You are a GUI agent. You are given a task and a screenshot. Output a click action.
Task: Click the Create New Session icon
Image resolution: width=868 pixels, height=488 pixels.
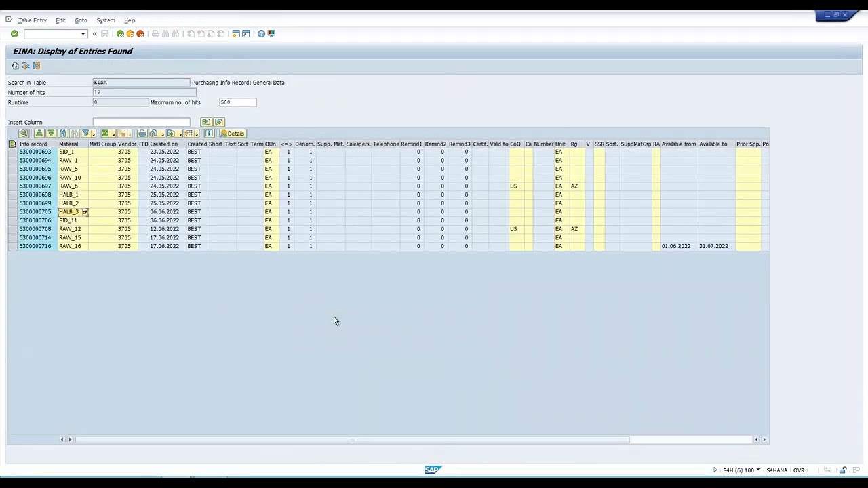click(236, 34)
